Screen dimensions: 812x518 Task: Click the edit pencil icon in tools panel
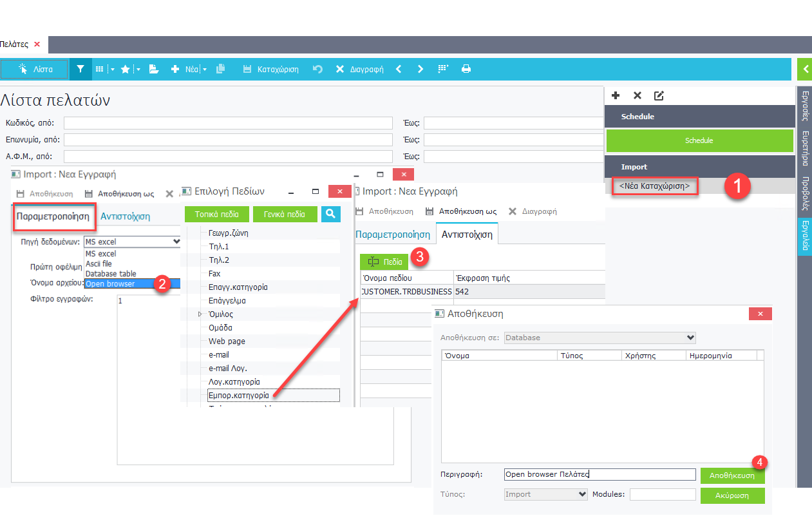pyautogui.click(x=659, y=95)
